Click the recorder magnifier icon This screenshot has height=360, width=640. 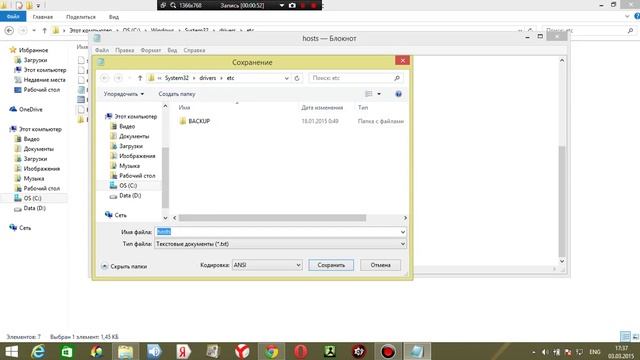coord(173,5)
